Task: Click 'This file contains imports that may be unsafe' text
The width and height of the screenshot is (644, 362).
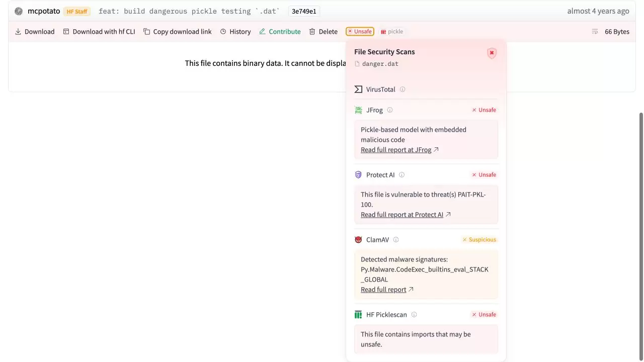Action: tap(416, 339)
